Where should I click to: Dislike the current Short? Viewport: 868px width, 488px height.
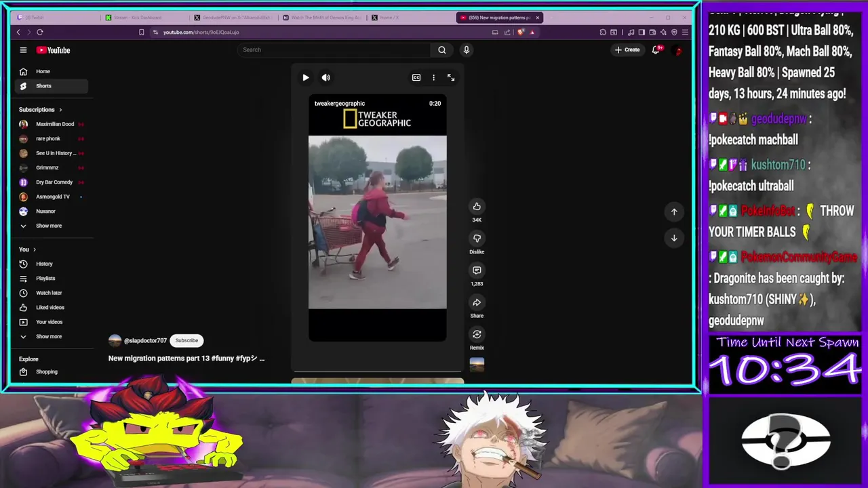(477, 239)
